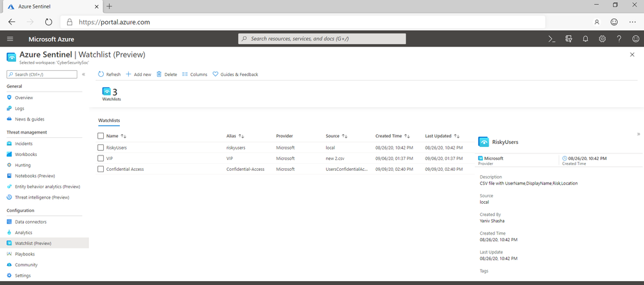Reload the browser page
Viewport: 644px width, 285px height.
point(48,22)
